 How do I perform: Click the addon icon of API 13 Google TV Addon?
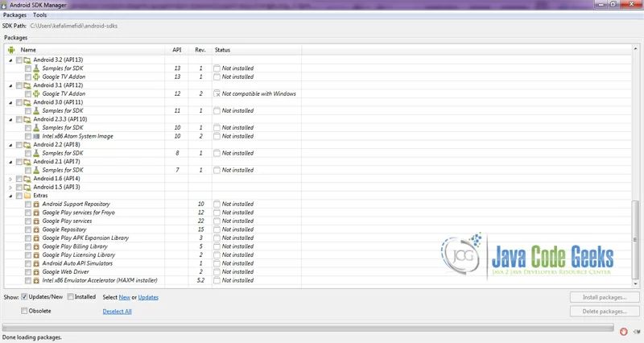[x=36, y=76]
